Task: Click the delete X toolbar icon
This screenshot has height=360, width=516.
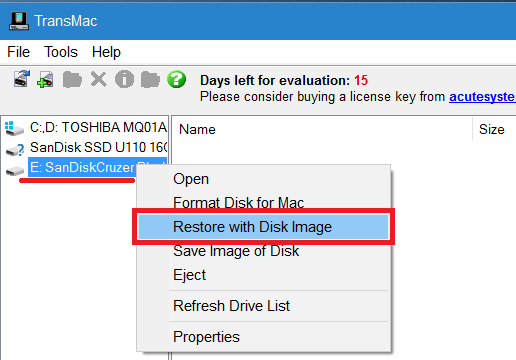Action: pos(99,80)
